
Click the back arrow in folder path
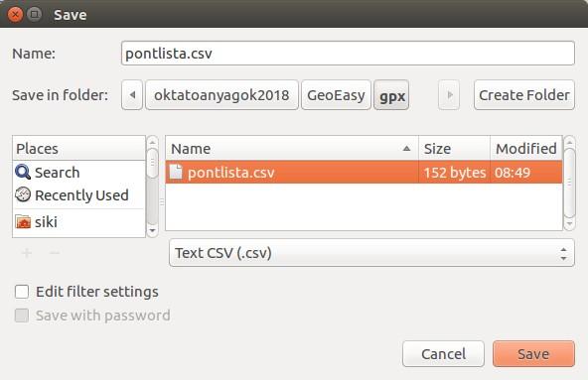point(132,95)
